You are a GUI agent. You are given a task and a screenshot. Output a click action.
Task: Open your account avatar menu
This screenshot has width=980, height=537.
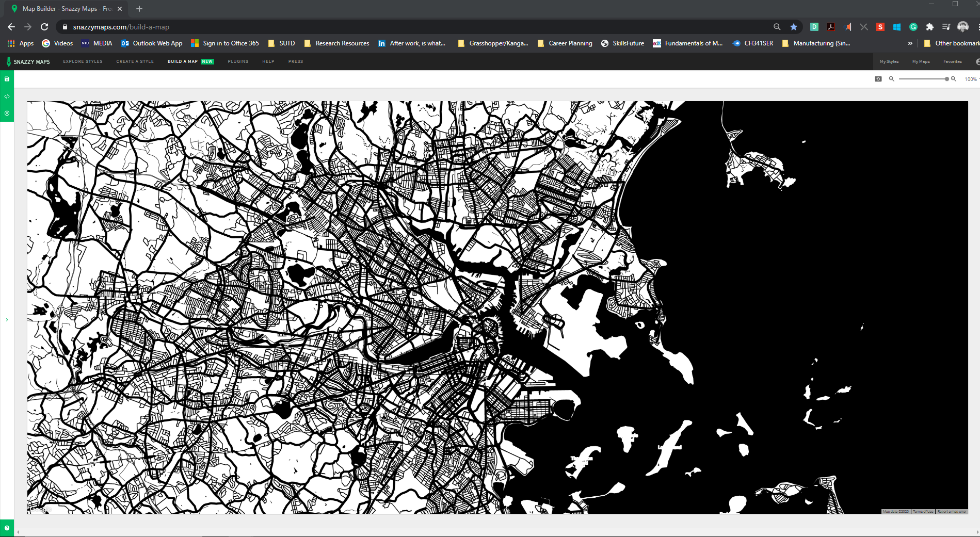click(963, 27)
